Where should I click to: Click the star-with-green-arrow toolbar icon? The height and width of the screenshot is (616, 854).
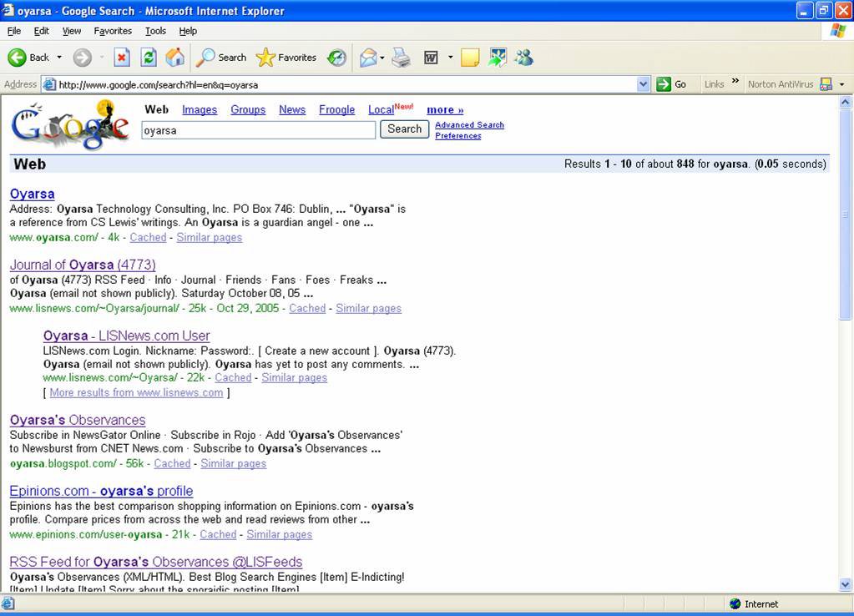coord(498,58)
